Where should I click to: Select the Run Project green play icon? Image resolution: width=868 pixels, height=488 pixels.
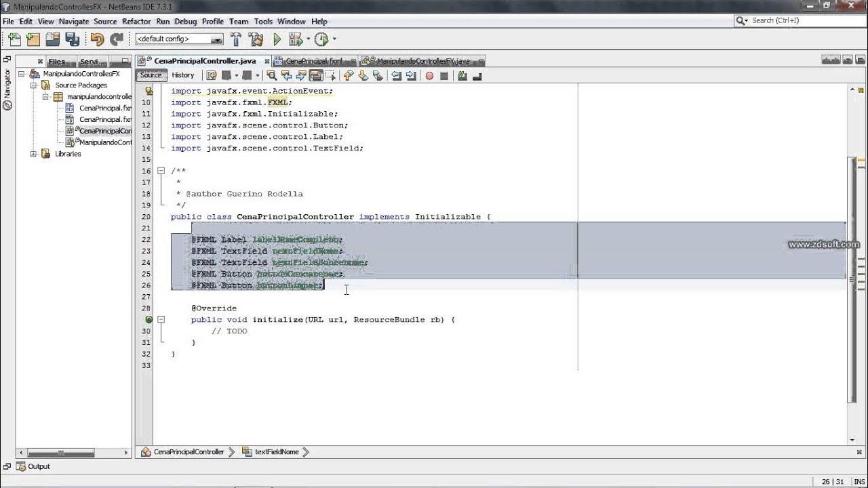(278, 39)
